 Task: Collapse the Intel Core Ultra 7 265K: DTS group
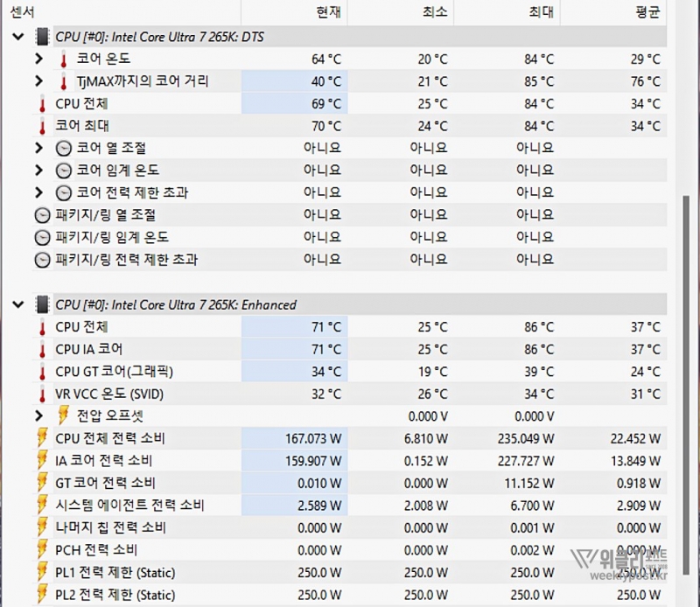click(19, 37)
